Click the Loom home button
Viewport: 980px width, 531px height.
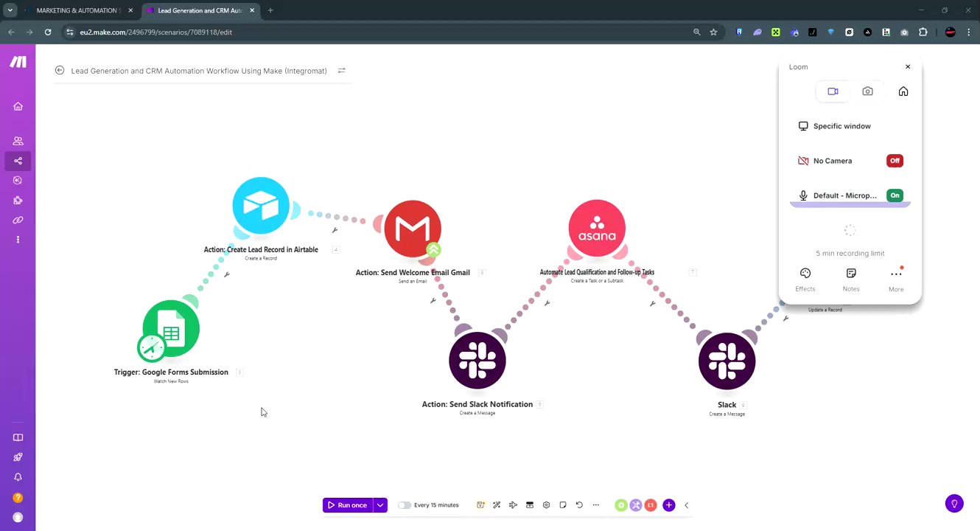point(903,91)
